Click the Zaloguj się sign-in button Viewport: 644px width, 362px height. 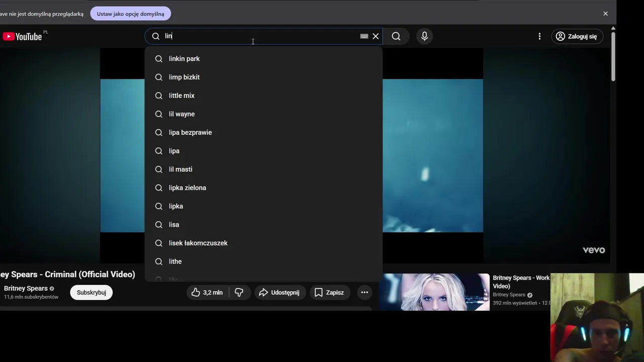coord(577,36)
